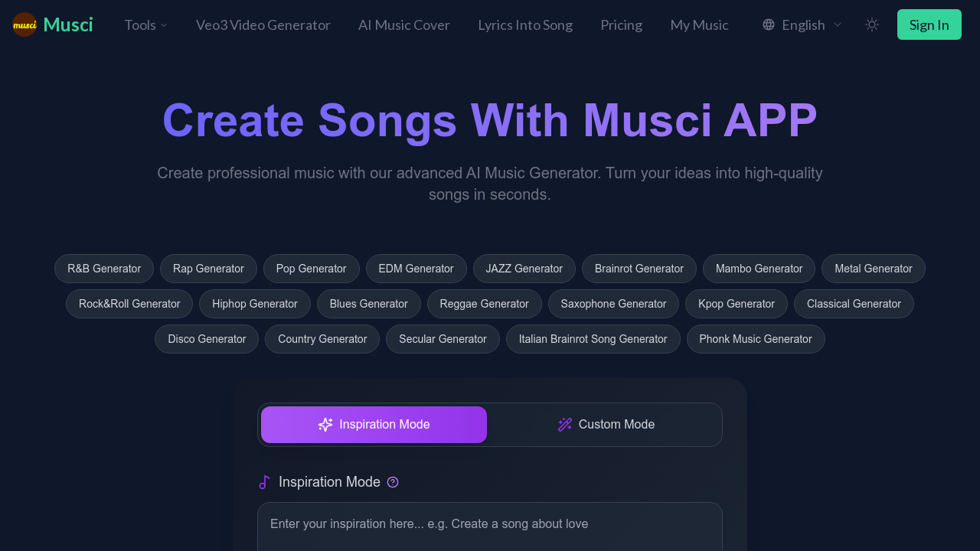
Task: Click the inspiration prompt input field
Action: click(490, 524)
